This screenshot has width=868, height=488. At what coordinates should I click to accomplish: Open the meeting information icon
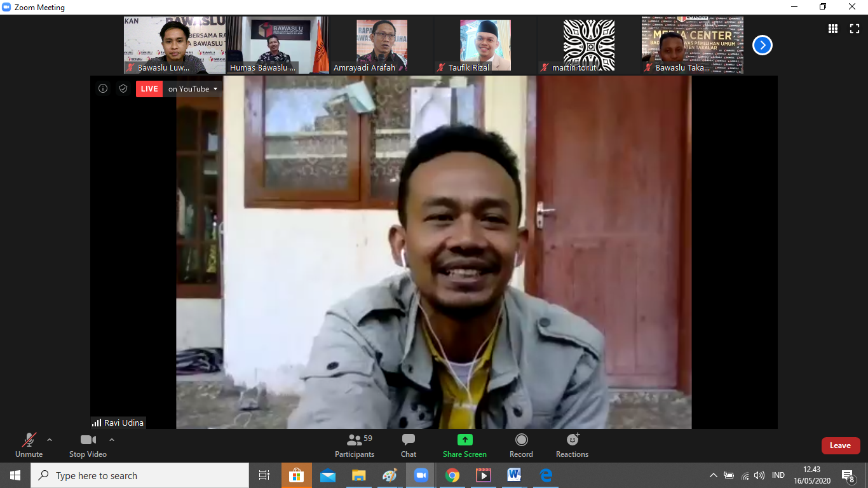[x=103, y=89]
